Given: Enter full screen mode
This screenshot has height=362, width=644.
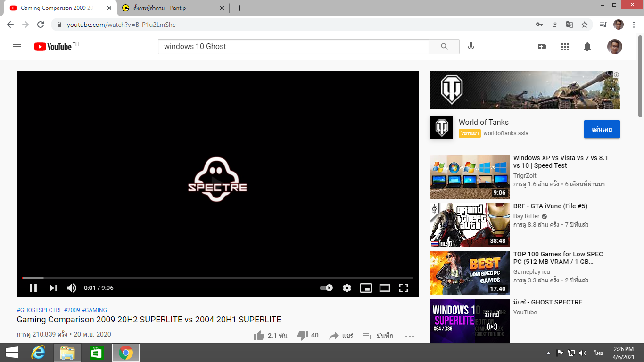Looking at the screenshot, I should 404,288.
